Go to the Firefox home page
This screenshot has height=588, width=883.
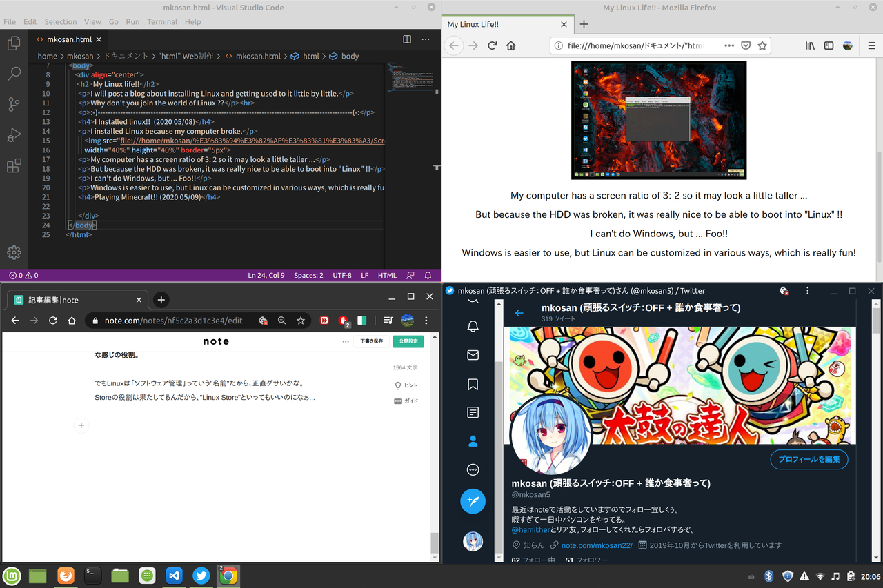click(511, 45)
